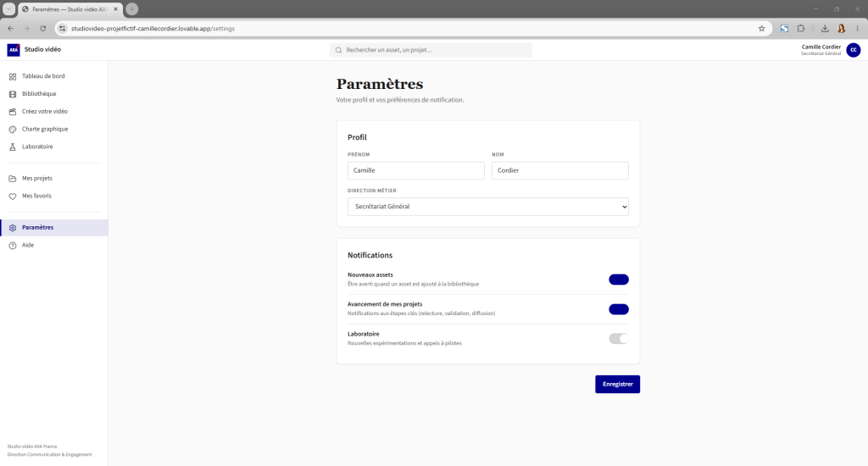Click the search magnifier icon
868x466 pixels.
tap(338, 50)
